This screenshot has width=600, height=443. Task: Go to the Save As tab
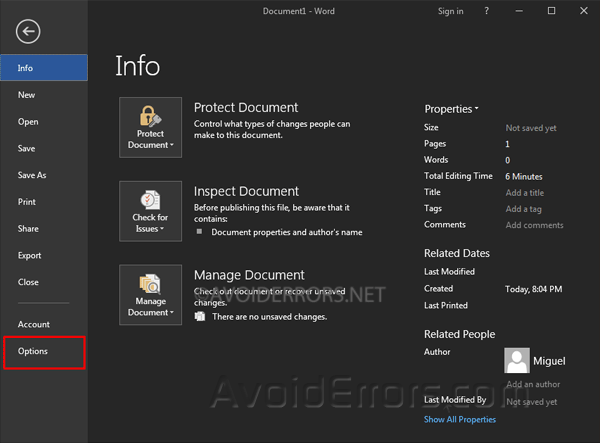click(32, 175)
